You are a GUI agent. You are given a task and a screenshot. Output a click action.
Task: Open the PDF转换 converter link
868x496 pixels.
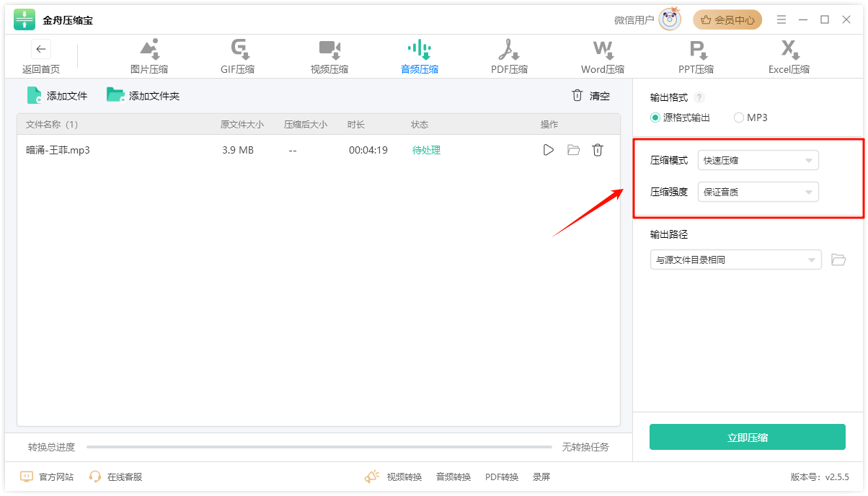502,477
